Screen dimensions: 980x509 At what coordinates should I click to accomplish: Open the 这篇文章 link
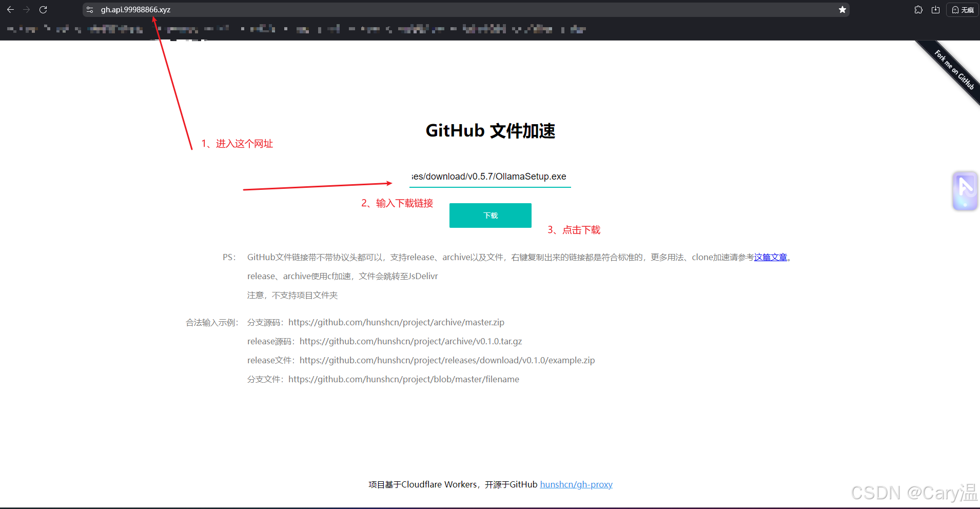(x=771, y=257)
